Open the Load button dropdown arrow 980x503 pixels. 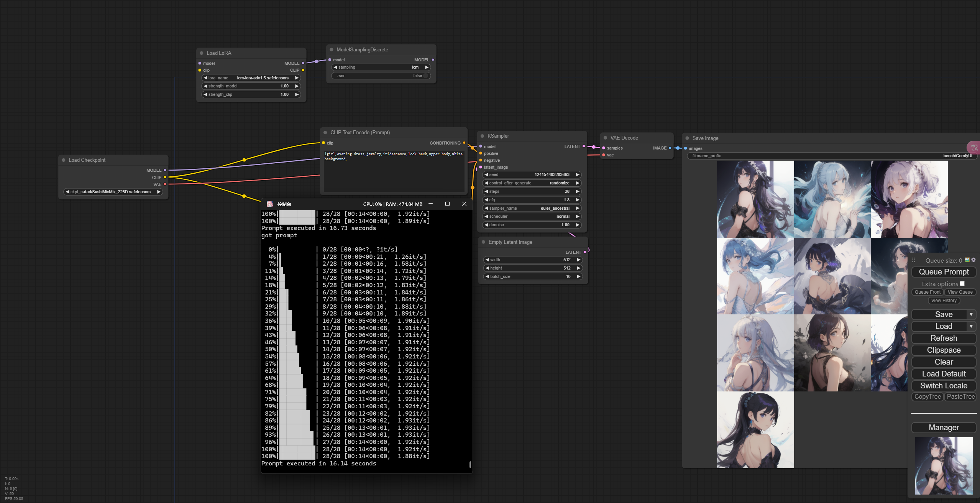971,326
